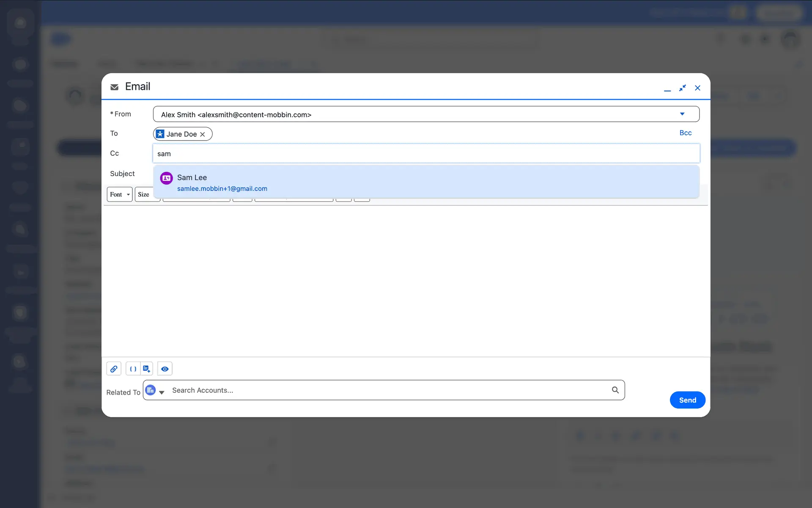Open the insert email template icon
The image size is (812, 508).
click(x=146, y=369)
